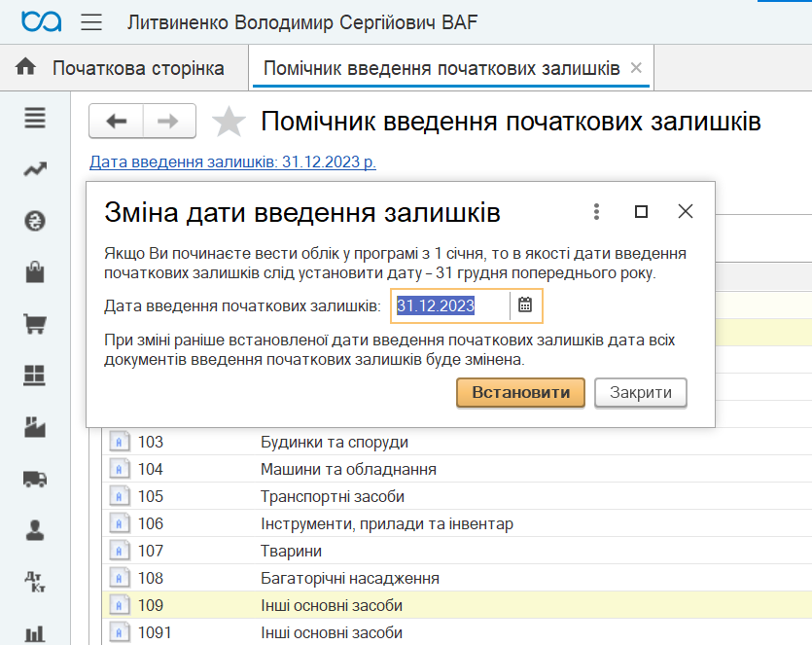Open the truck fixed assets section

click(35, 479)
